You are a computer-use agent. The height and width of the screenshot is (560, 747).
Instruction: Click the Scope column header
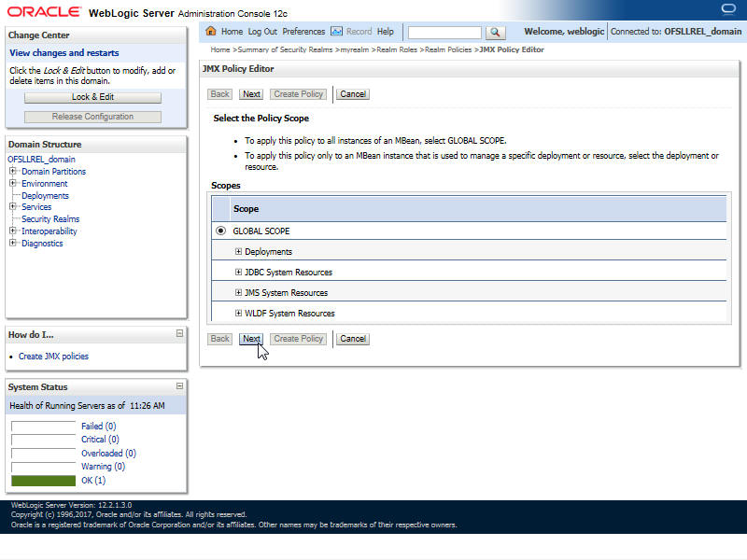pyautogui.click(x=246, y=208)
